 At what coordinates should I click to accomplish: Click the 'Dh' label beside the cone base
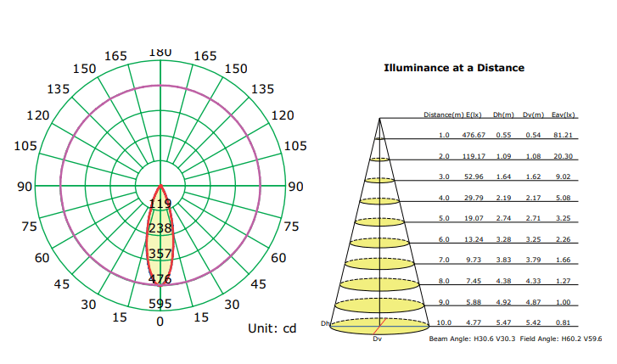325,323
